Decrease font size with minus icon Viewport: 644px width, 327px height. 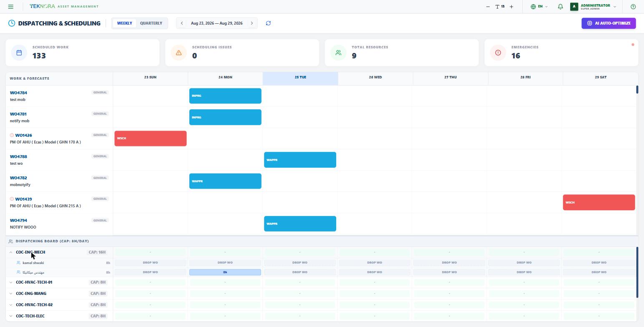(488, 7)
